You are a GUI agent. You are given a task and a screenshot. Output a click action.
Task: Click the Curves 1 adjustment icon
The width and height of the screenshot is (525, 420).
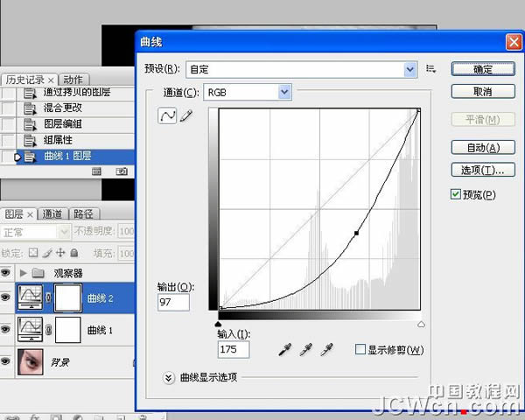tap(30, 330)
